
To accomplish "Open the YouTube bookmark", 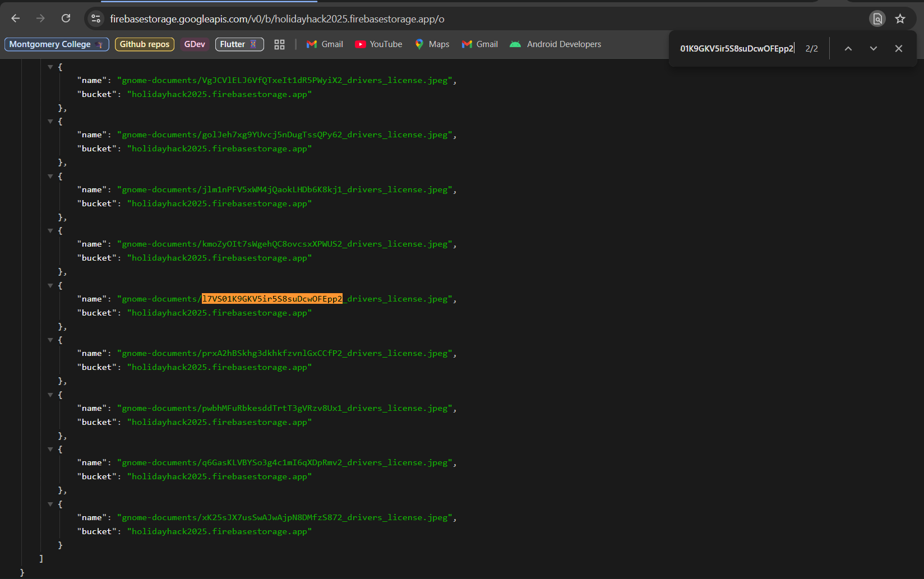I will point(378,44).
